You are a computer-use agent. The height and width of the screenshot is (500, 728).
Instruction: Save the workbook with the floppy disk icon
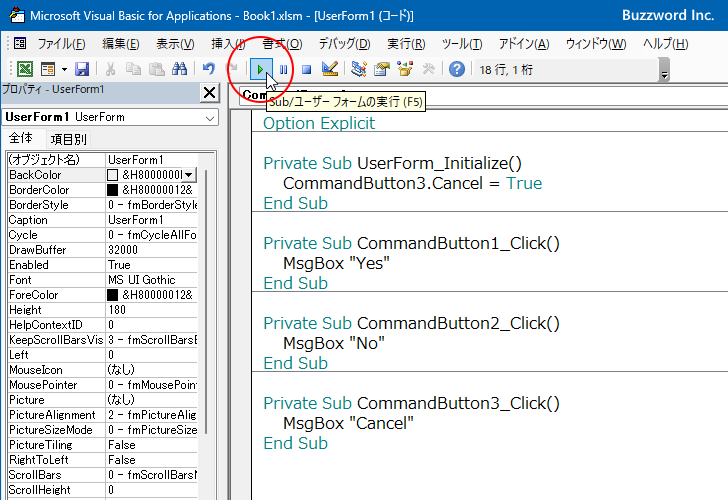(82, 69)
